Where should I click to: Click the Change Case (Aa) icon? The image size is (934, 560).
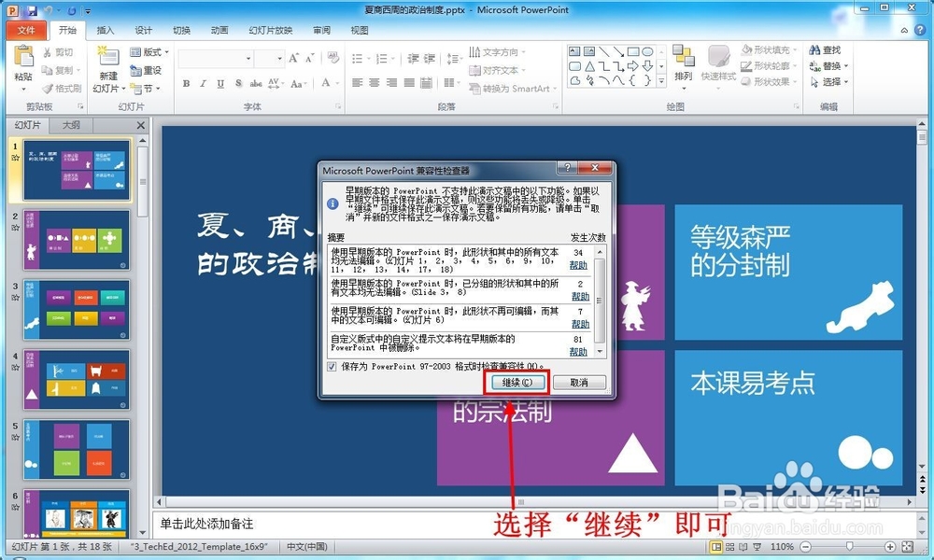(x=298, y=83)
